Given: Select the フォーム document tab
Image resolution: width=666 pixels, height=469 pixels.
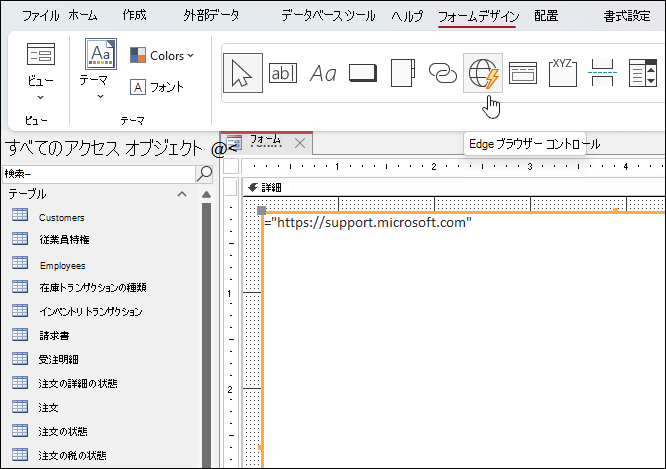Looking at the screenshot, I should [x=265, y=142].
